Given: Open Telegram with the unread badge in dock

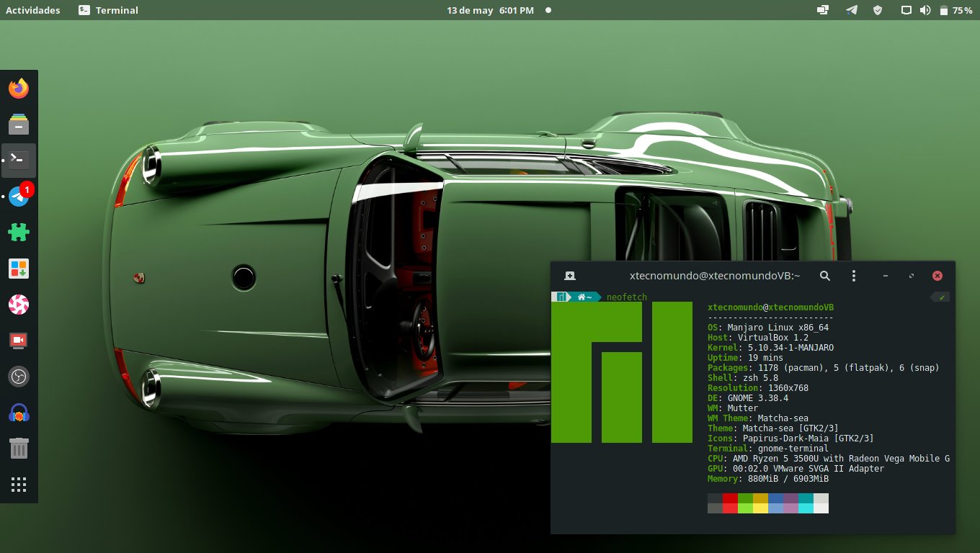Looking at the screenshot, I should click(19, 197).
